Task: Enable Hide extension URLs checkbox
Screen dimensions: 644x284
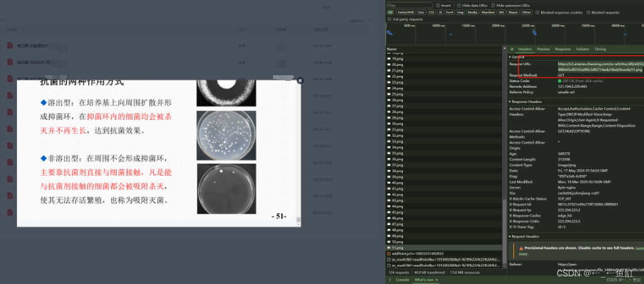Action: click(493, 6)
